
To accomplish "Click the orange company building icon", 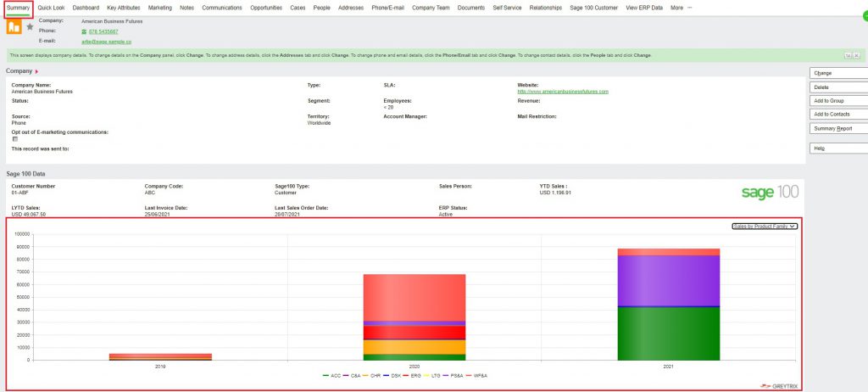I will pos(14,26).
